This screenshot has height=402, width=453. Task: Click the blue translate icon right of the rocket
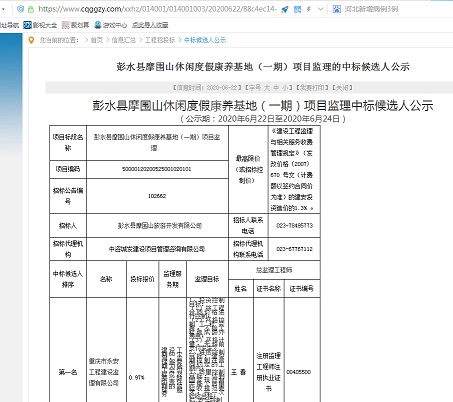(x=297, y=9)
